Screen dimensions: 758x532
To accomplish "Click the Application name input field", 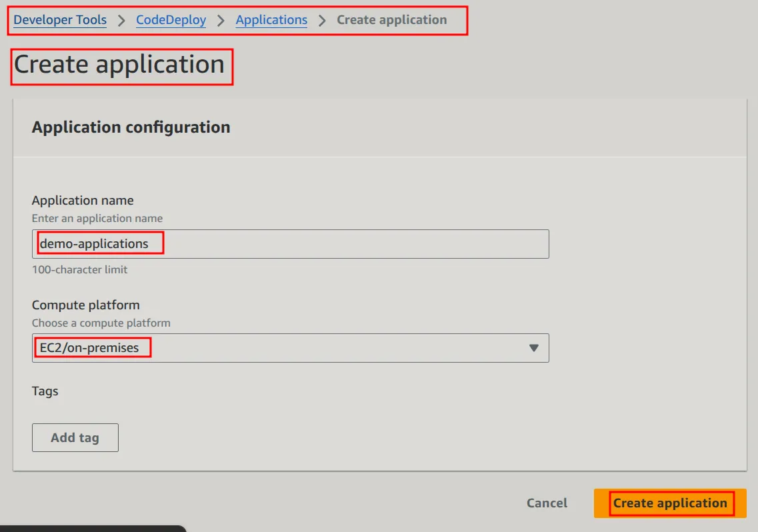I will (x=291, y=244).
